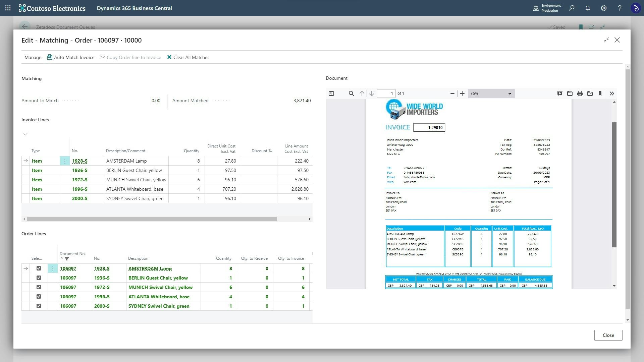Open the 75% zoom level dropdown
The width and height of the screenshot is (644, 362).
coord(491,94)
